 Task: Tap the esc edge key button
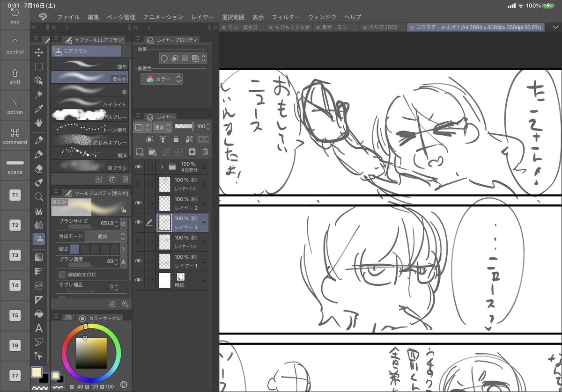pos(15,15)
